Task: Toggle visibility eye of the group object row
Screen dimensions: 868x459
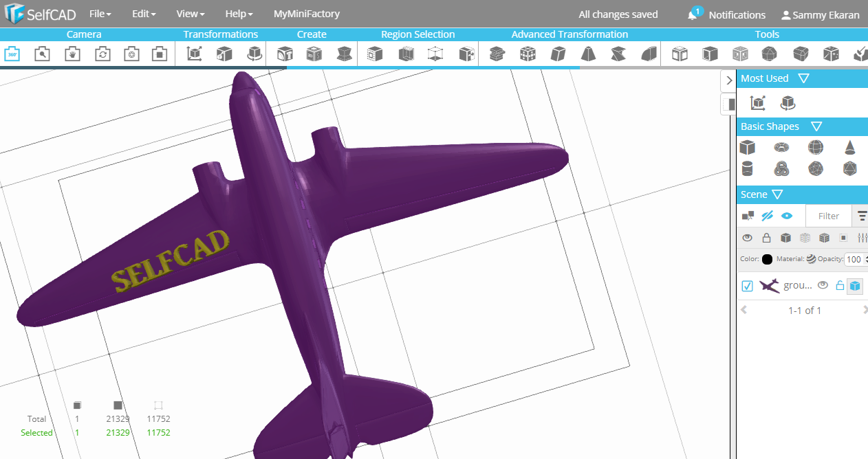Action: (822, 284)
